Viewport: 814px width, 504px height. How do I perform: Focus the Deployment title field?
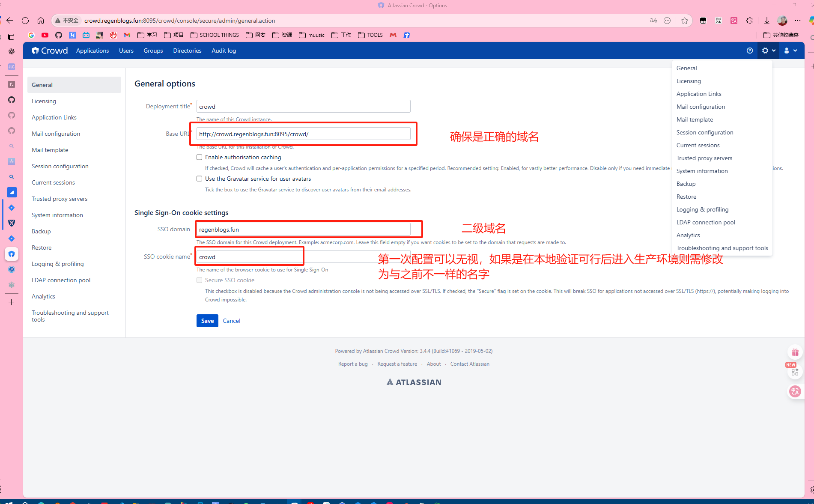(x=303, y=106)
